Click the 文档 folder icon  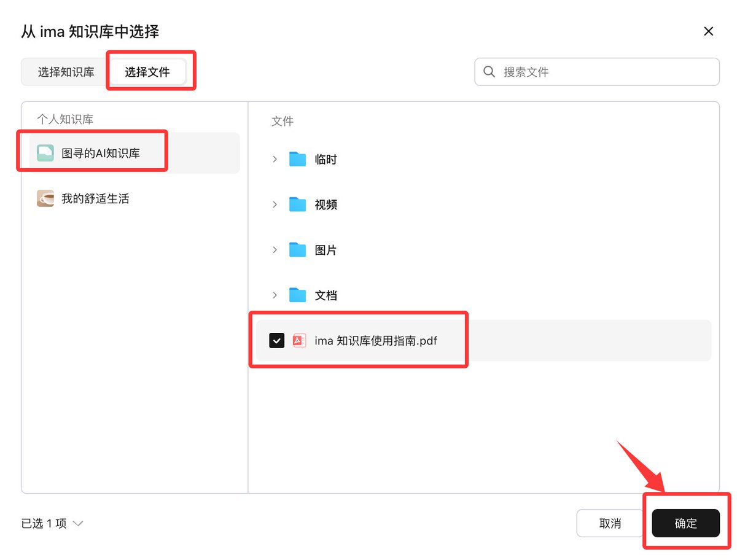pos(298,295)
